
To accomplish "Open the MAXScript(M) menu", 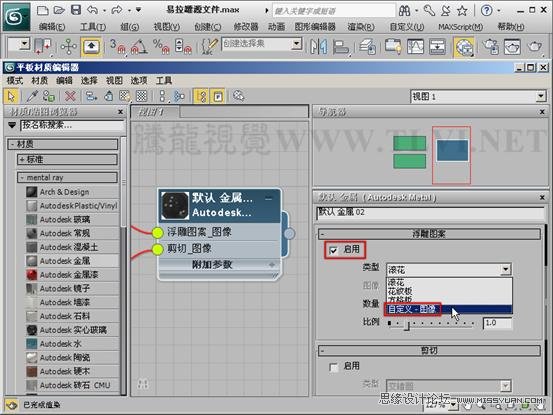I will point(460,27).
